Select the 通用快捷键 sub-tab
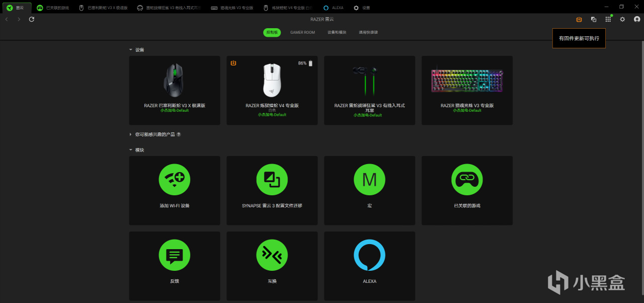This screenshot has width=644, height=303. (x=368, y=32)
